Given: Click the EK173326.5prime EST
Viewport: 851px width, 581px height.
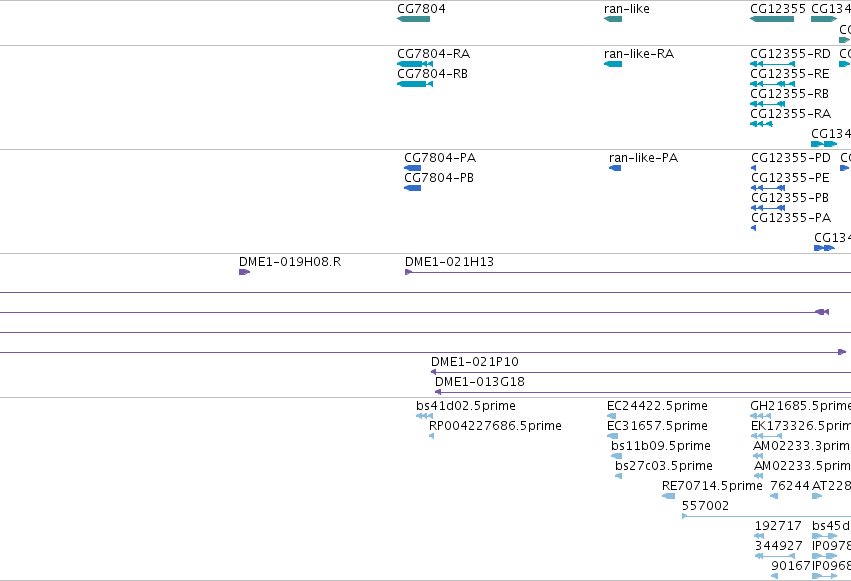Looking at the screenshot, I should [x=766, y=436].
